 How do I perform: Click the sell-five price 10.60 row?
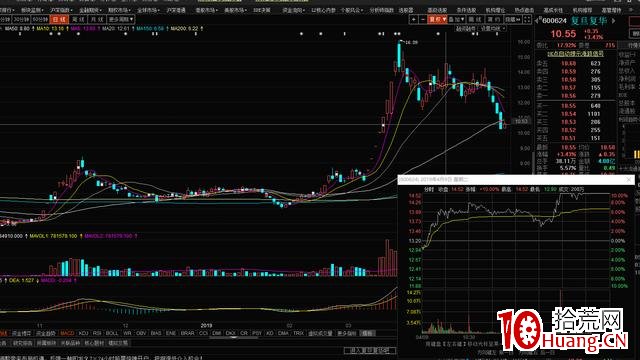[576, 63]
